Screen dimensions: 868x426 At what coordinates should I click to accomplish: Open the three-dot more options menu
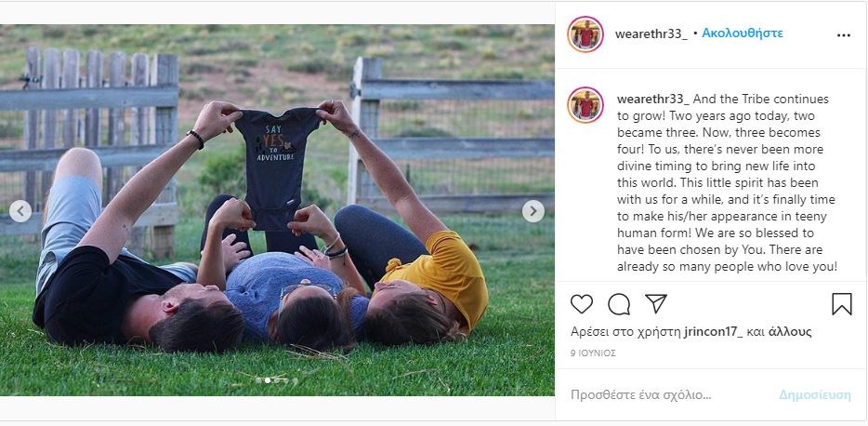[843, 35]
